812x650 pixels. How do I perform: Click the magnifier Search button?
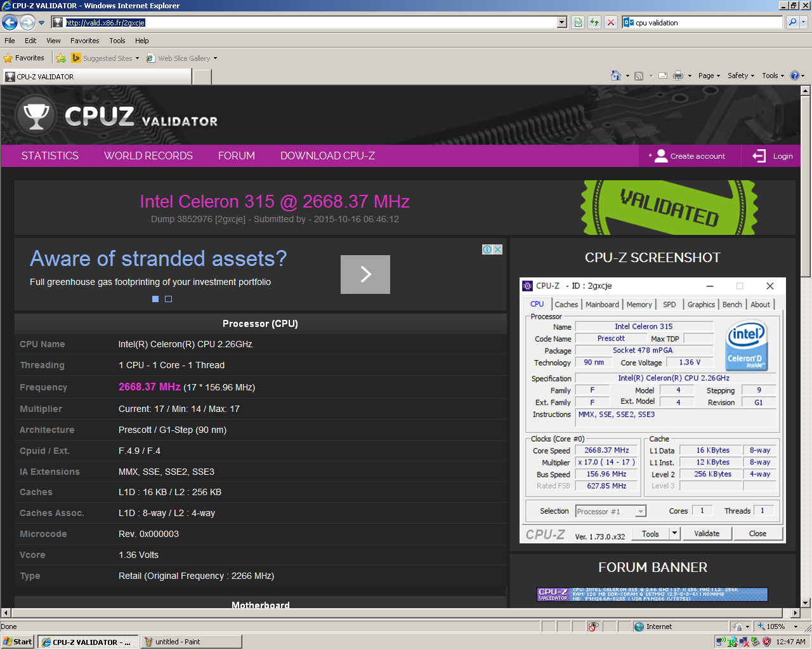pyautogui.click(x=792, y=22)
